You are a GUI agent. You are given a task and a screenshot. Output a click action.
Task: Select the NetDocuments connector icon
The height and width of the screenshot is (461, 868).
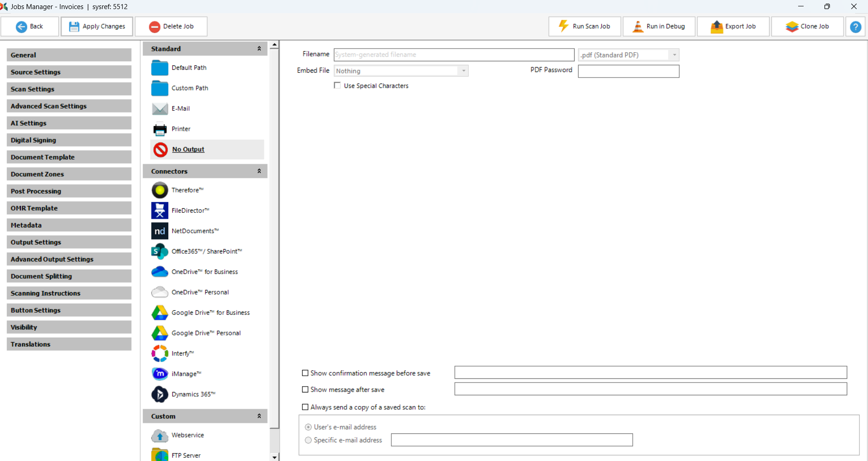click(x=160, y=231)
